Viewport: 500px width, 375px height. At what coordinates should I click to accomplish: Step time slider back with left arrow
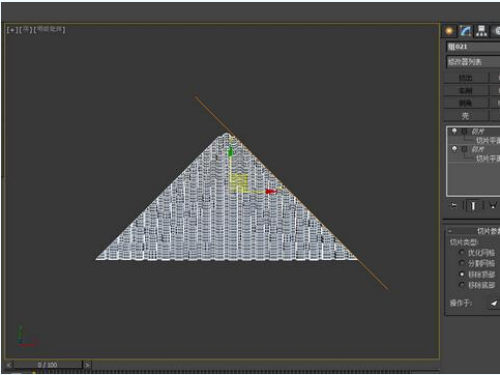point(9,365)
